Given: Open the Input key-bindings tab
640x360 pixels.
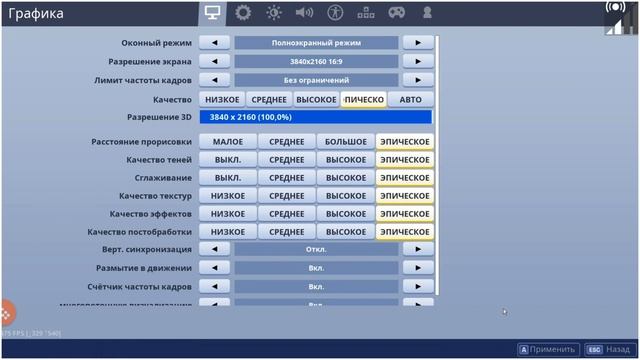Looking at the screenshot, I should tap(366, 13).
